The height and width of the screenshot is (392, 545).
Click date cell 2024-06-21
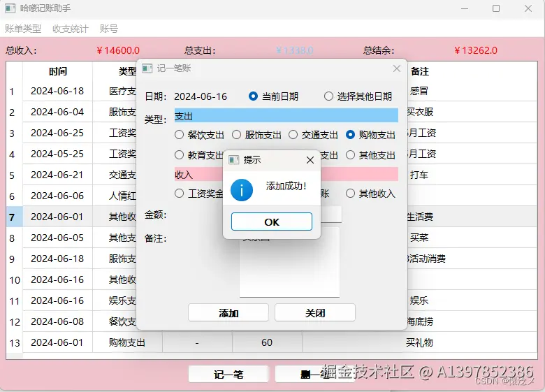coord(58,175)
